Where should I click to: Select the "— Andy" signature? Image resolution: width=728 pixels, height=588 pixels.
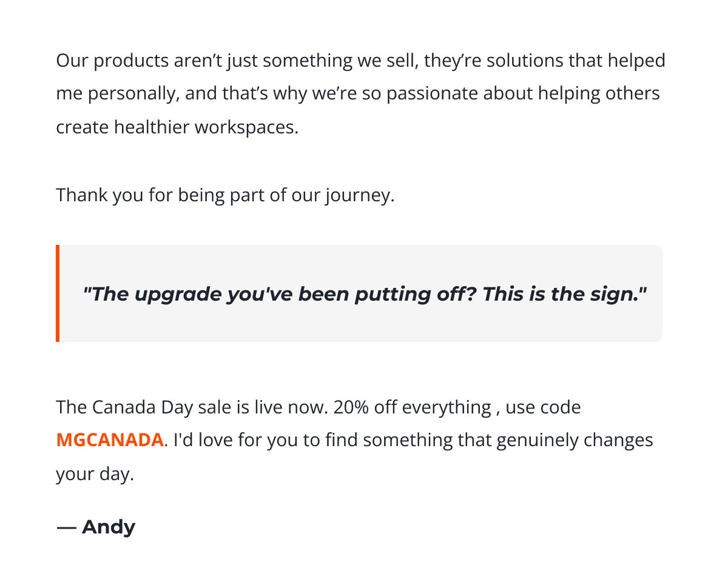(x=96, y=527)
